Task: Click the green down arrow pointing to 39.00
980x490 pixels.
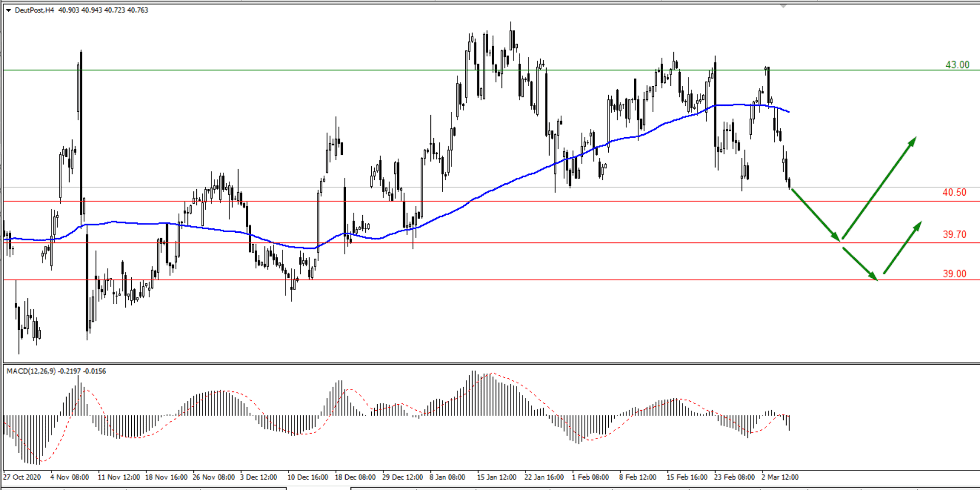Action: coord(860,264)
